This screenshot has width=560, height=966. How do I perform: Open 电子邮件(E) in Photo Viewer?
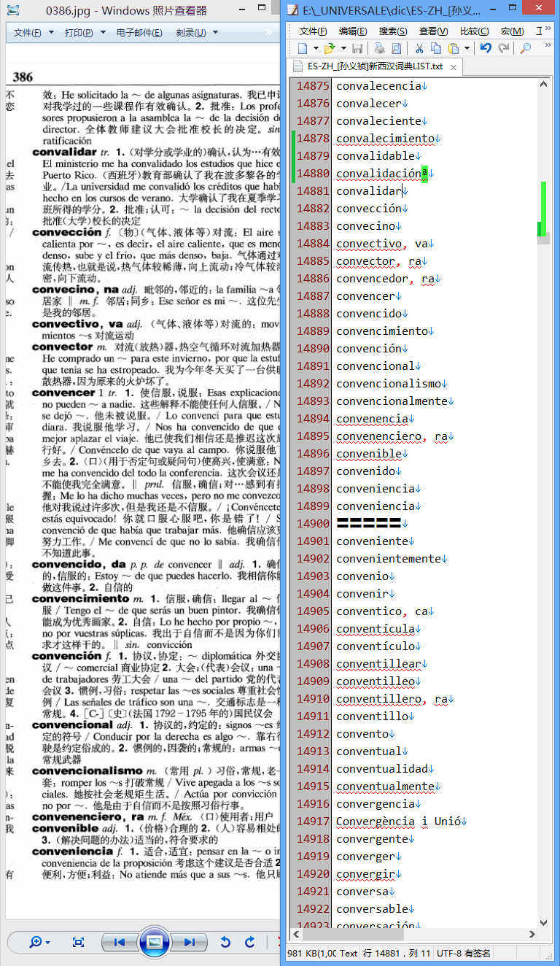139,32
